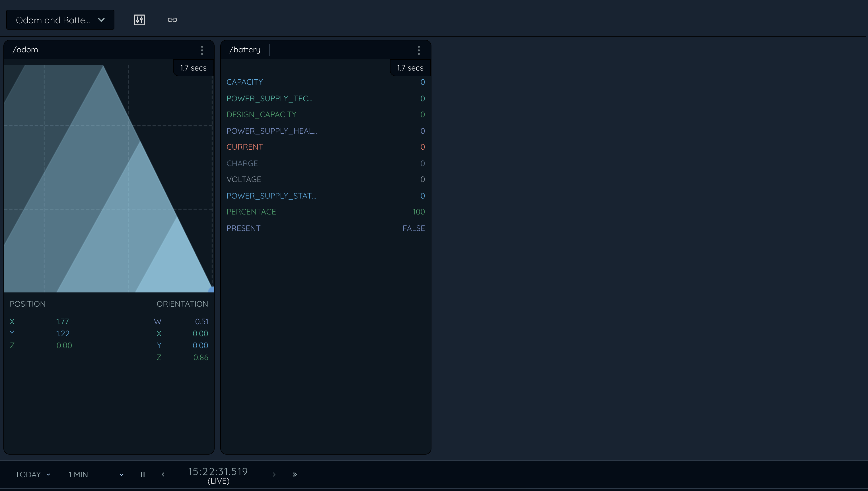The width and height of the screenshot is (868, 491).
Task: Open the /odom panel three-dot menu
Action: click(x=202, y=50)
